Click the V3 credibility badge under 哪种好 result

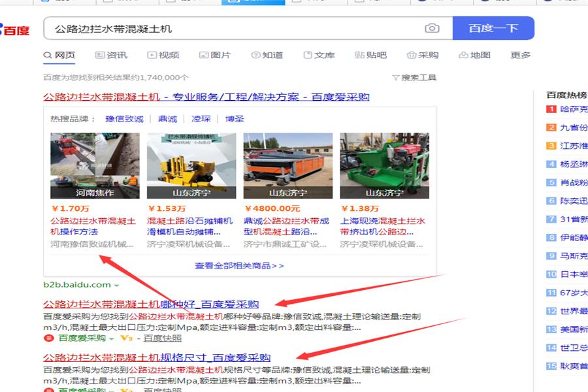click(x=127, y=338)
